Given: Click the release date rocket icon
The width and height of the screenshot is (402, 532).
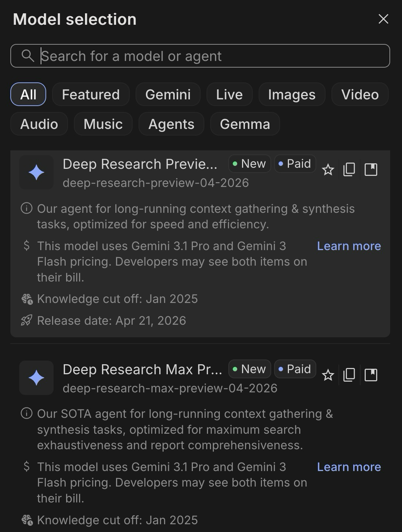Looking at the screenshot, I should pyautogui.click(x=27, y=320).
